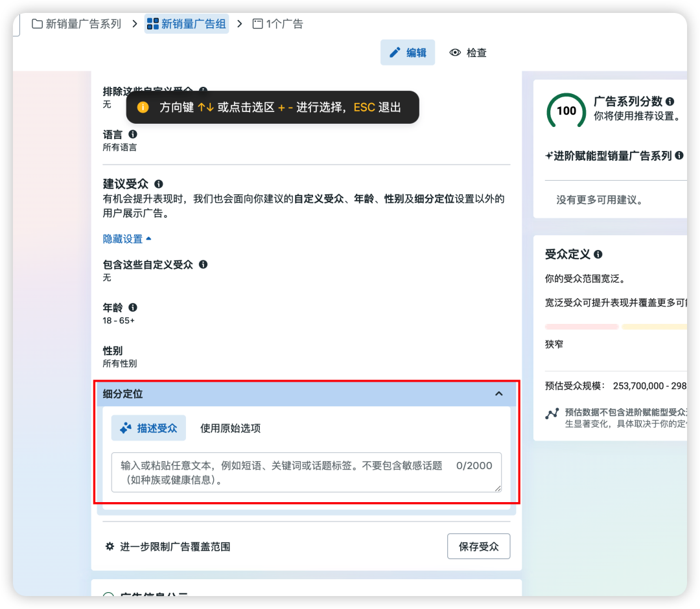Click the pencil icon on the 编辑 button
700x609 pixels.
[x=396, y=52]
